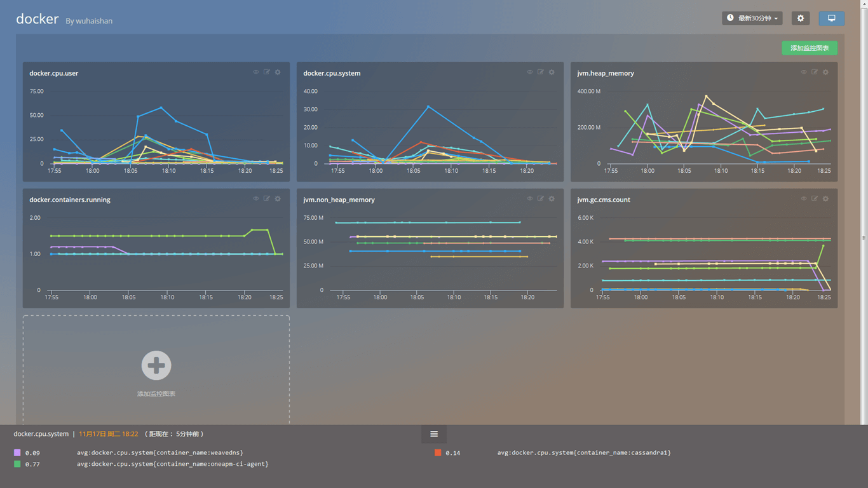Click the By wuhaishan author text
This screenshot has width=868, height=488.
pyautogui.click(x=89, y=21)
